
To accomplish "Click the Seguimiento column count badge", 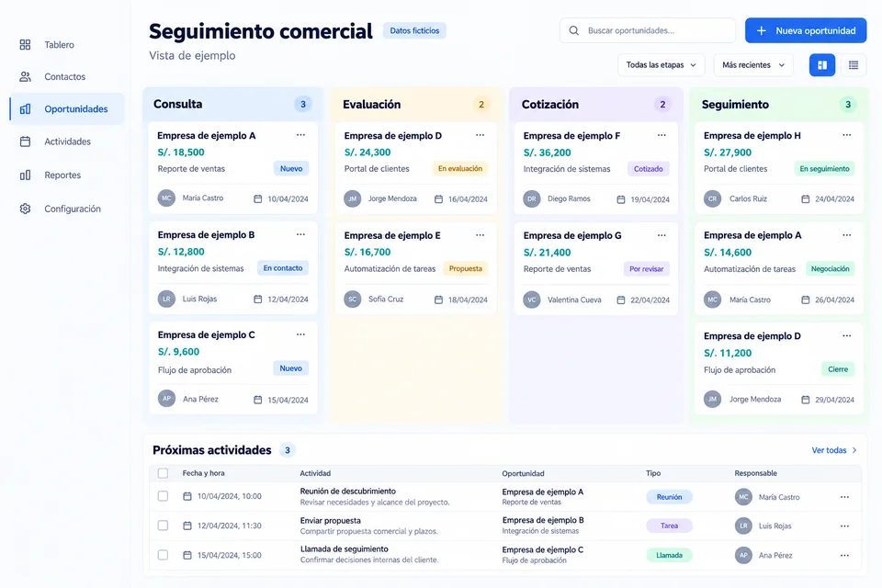I will 848,104.
